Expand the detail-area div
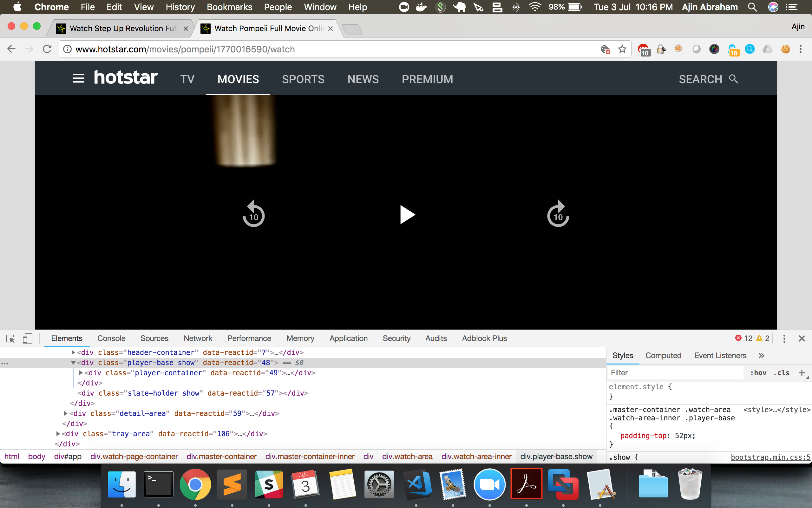This screenshot has height=508, width=812. coord(65,414)
